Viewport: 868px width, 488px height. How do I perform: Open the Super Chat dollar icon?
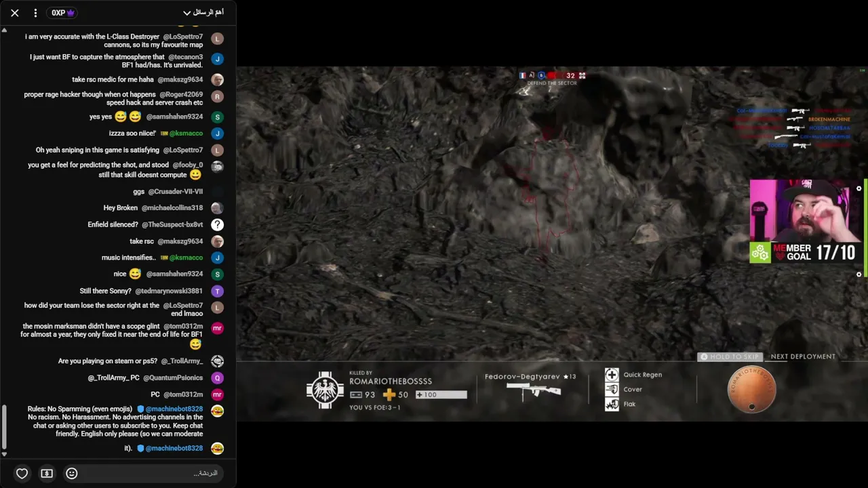tap(47, 474)
